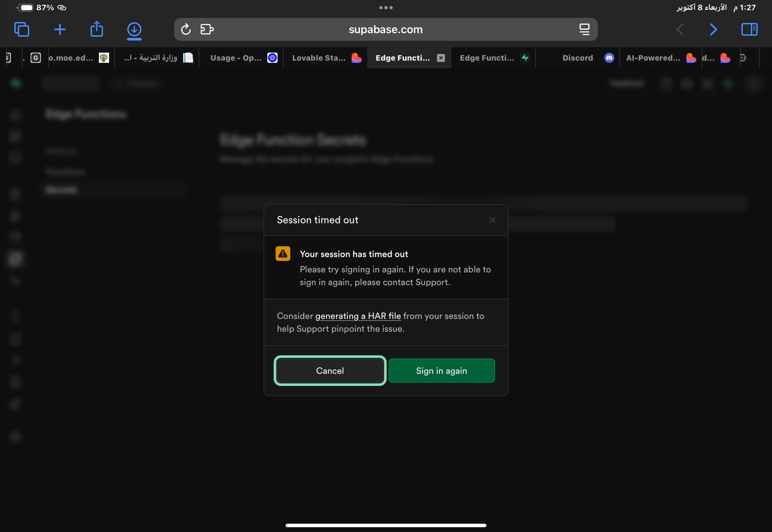The image size is (772, 532).
Task: Tap the supabase.com address field
Action: click(x=386, y=29)
